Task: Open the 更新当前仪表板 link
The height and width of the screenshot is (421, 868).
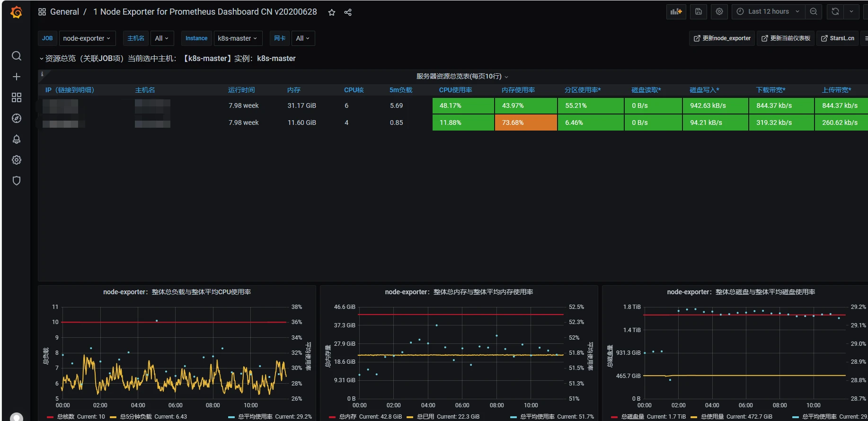Action: tap(786, 38)
